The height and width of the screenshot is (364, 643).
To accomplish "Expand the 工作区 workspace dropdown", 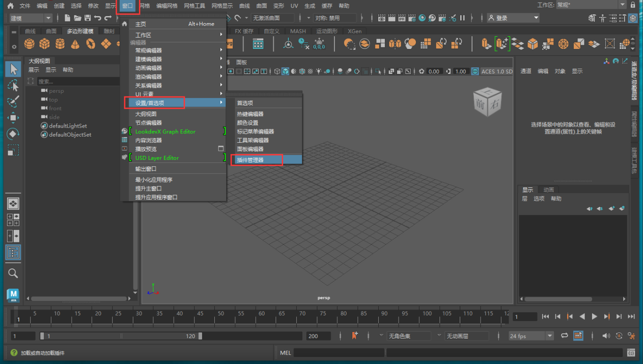I will pos(591,5).
